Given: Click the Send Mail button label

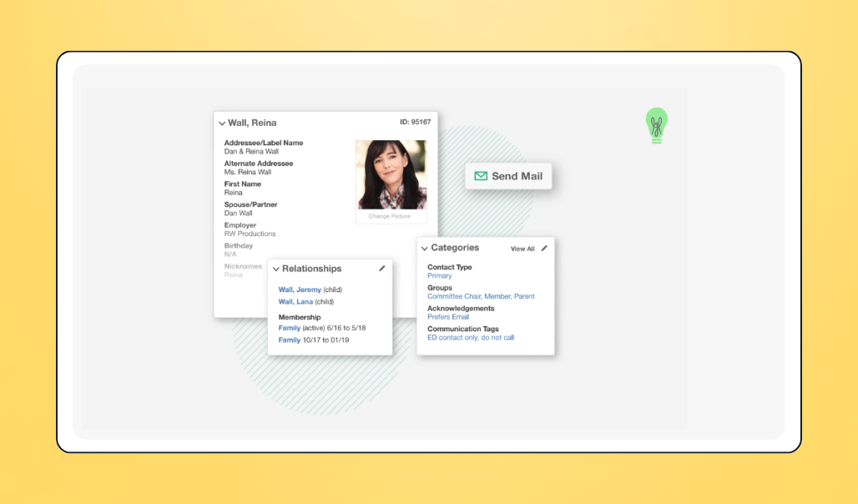Looking at the screenshot, I should (517, 176).
